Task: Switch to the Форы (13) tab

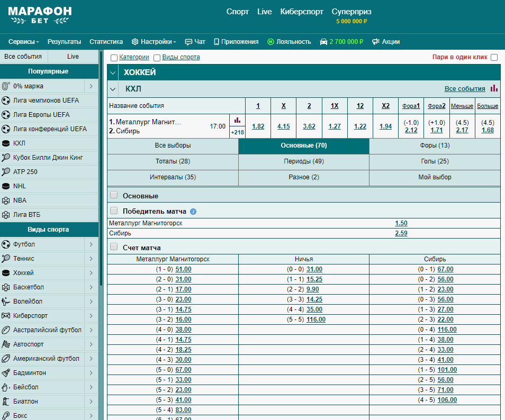Action: point(435,145)
